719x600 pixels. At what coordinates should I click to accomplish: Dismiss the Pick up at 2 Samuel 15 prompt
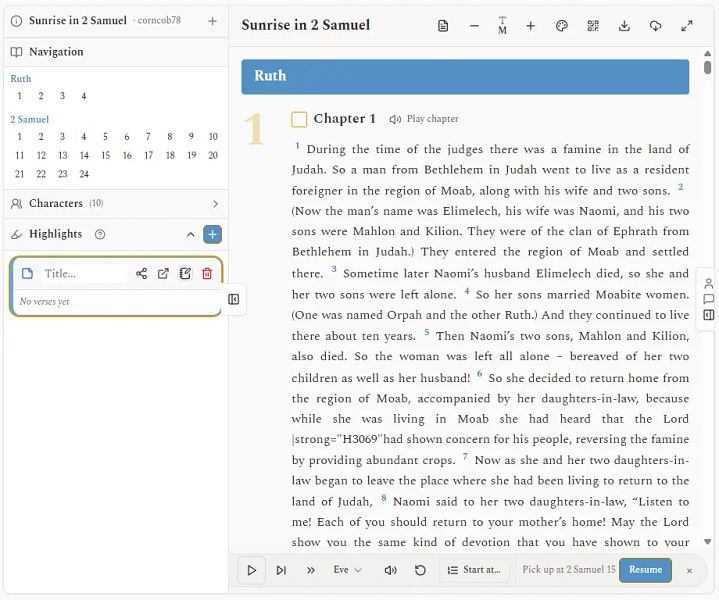pyautogui.click(x=689, y=571)
